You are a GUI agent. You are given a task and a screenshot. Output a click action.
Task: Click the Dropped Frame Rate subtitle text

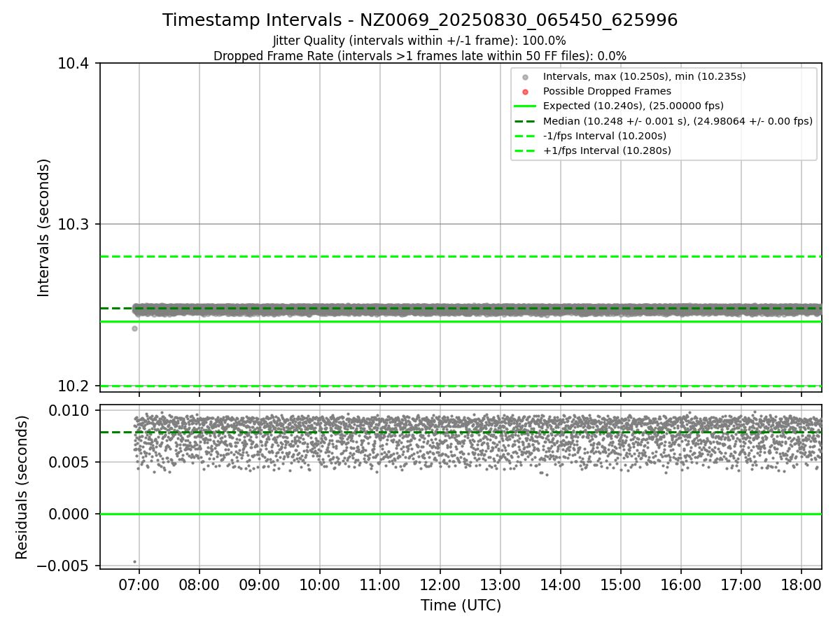click(419, 55)
